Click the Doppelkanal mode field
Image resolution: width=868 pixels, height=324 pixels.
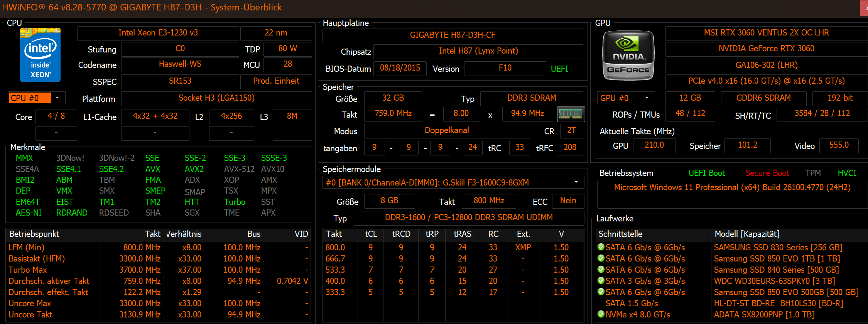[x=447, y=130]
